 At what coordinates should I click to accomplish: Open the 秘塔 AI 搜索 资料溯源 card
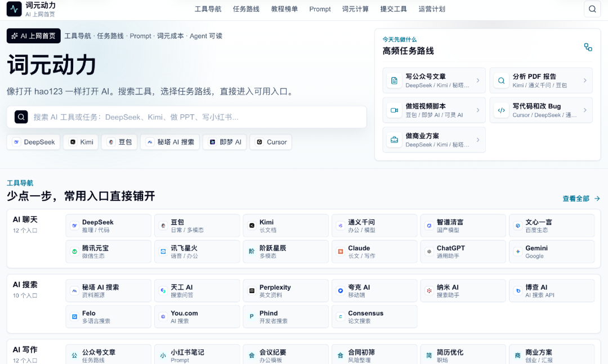tap(109, 291)
